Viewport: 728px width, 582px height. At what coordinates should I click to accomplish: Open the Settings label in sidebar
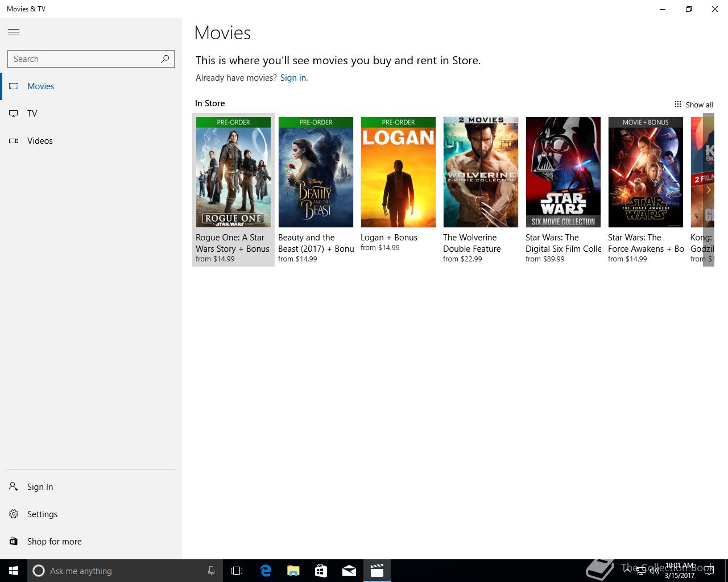pyautogui.click(x=43, y=514)
